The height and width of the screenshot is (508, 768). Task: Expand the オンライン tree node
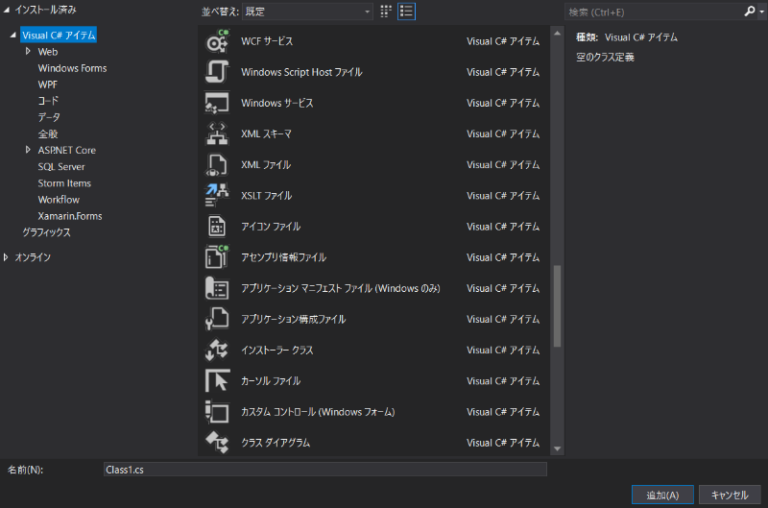pyautogui.click(x=6, y=257)
